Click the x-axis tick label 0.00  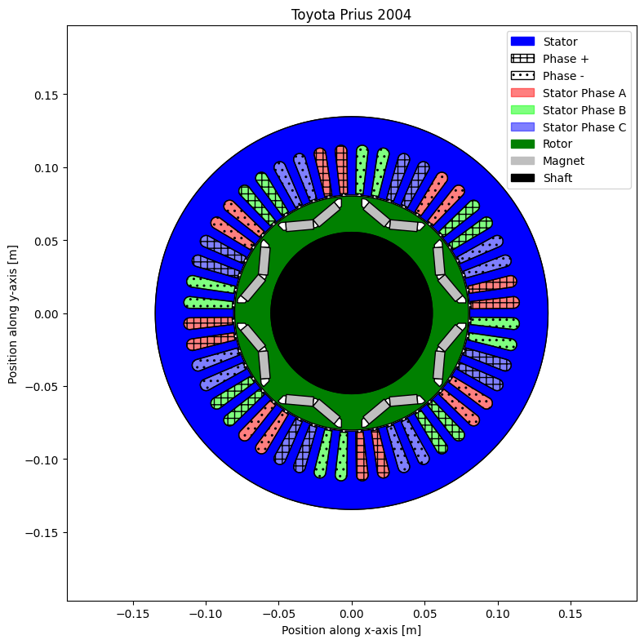[352, 614]
